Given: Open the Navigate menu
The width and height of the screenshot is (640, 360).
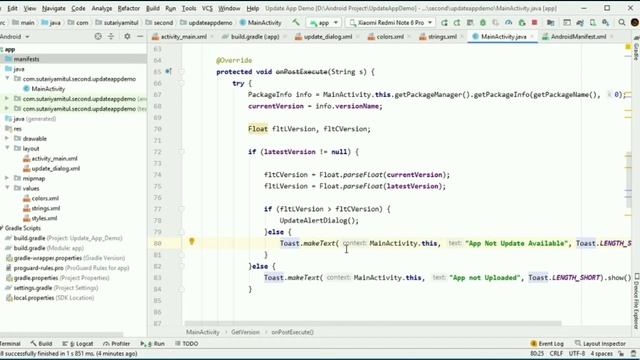Looking at the screenshot, I should (53, 8).
